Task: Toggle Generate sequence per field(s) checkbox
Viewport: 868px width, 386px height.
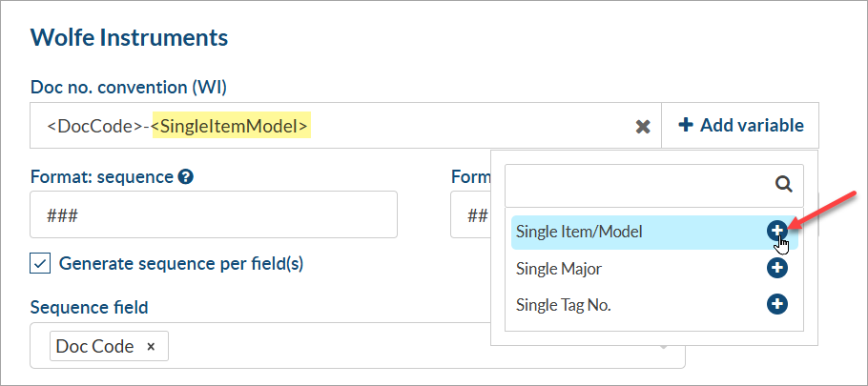Action: [40, 264]
